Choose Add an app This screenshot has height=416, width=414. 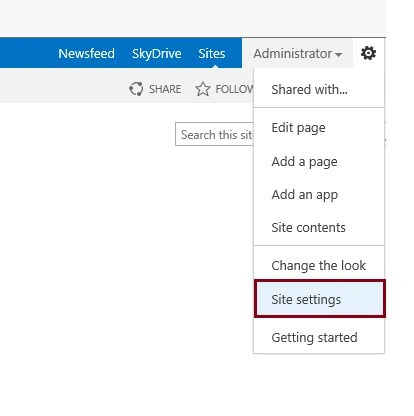319,195
